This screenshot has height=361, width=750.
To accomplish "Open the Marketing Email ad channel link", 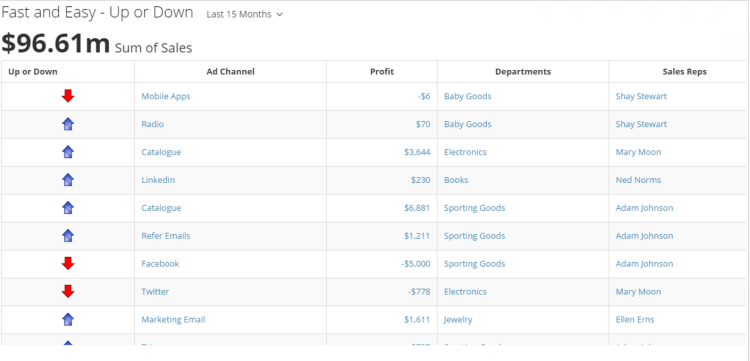I will (x=173, y=319).
